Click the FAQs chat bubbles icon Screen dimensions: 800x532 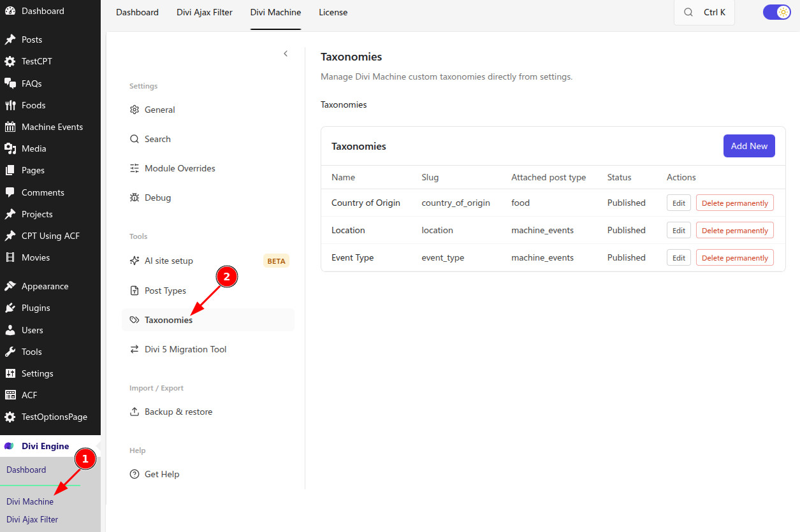click(10, 83)
